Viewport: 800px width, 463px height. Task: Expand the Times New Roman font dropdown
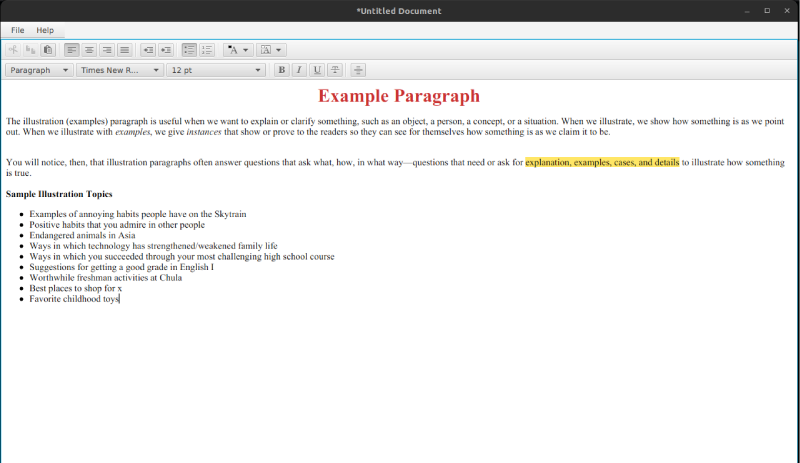tap(120, 70)
